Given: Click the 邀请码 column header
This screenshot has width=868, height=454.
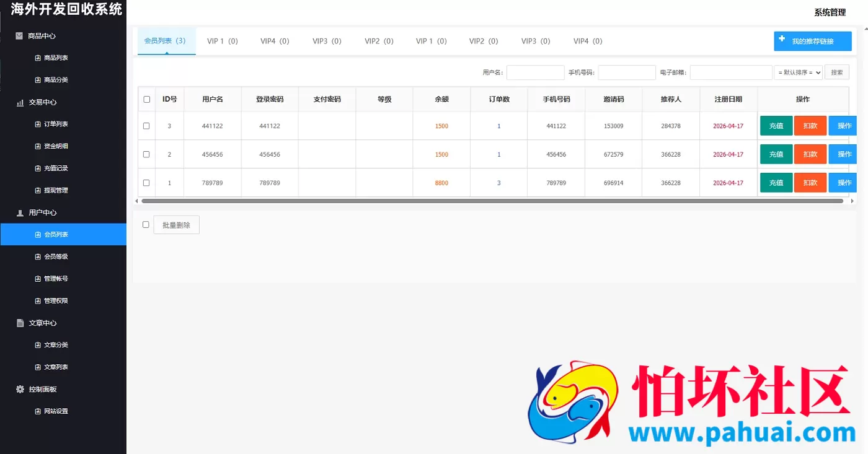Looking at the screenshot, I should (613, 99).
